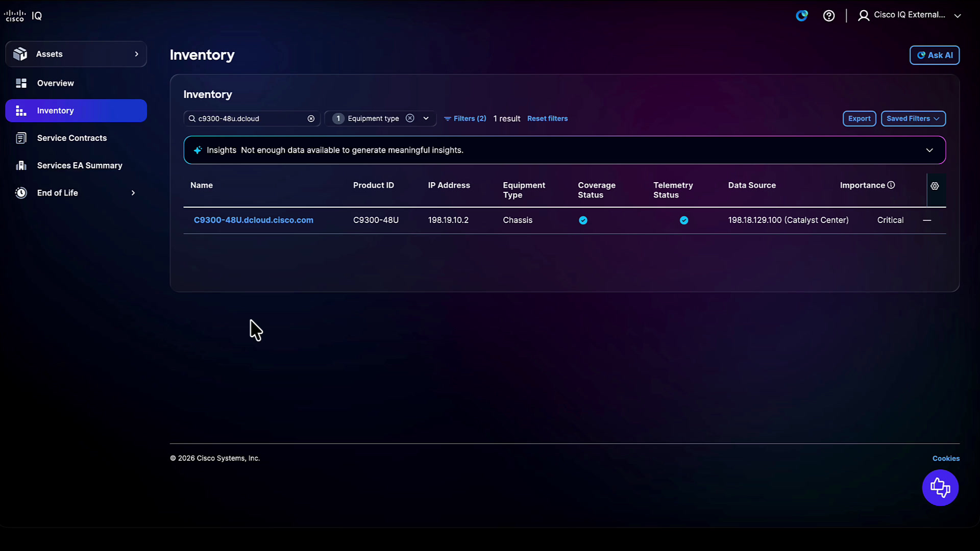The height and width of the screenshot is (551, 980).
Task: Expand End of Life submenu chevron
Action: click(x=133, y=193)
